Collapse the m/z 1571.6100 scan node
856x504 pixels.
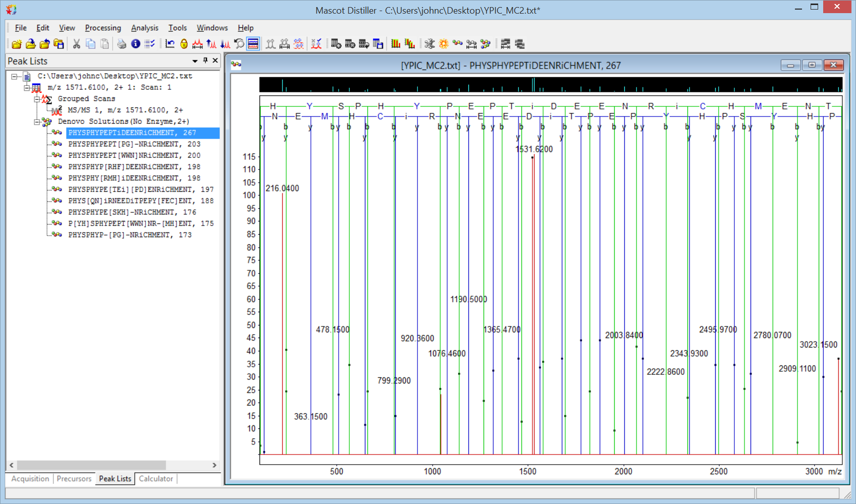pyautogui.click(x=26, y=87)
